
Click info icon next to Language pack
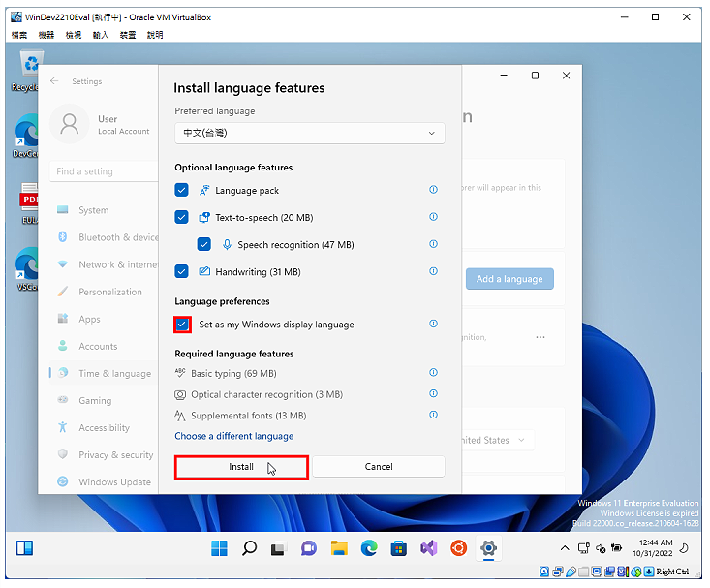pyautogui.click(x=433, y=190)
